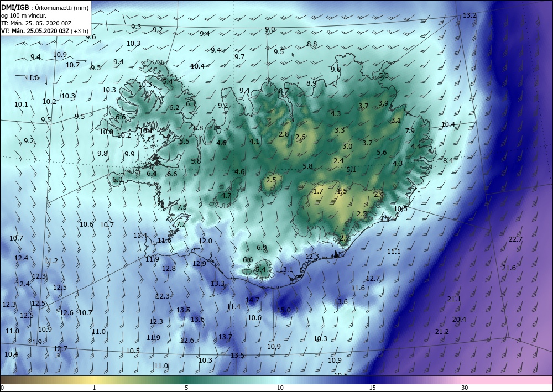The width and height of the screenshot is (553, 392).
Task: Click the 5.3 value on the map
Action: click(384, 75)
